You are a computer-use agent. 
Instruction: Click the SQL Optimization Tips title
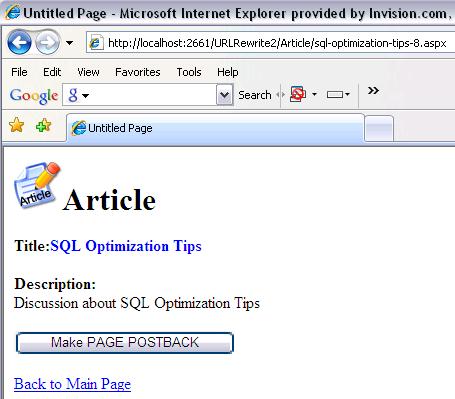(x=126, y=246)
